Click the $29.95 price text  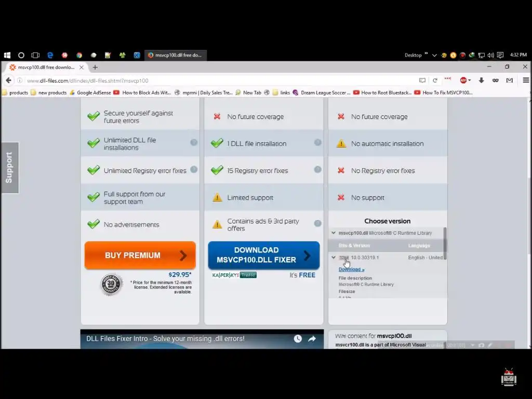[x=180, y=274]
